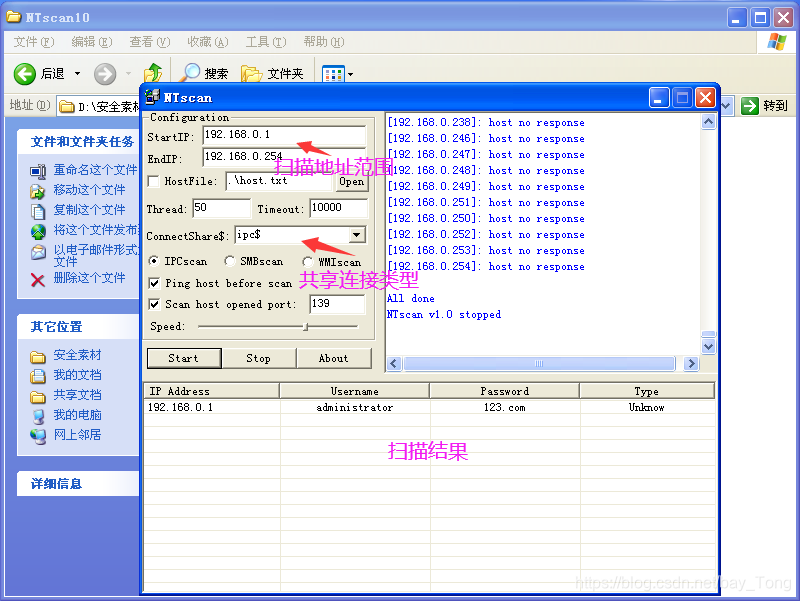800x601 pixels.
Task: Click the Username column header
Action: click(355, 391)
